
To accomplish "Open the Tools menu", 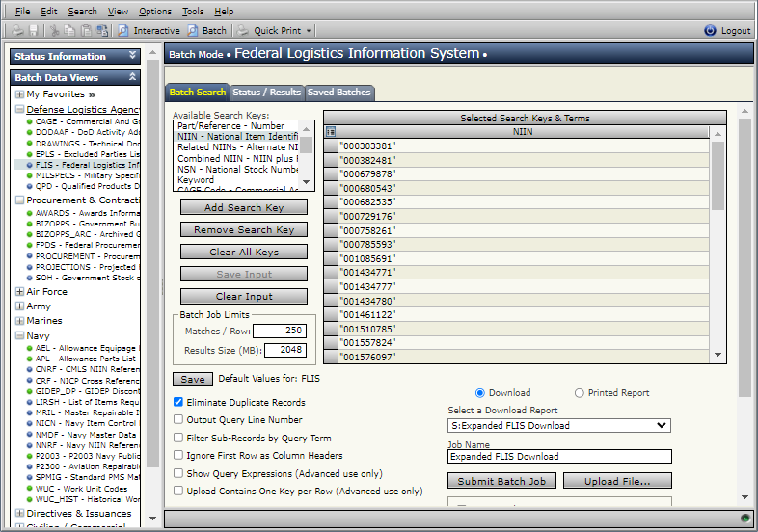I will (193, 12).
